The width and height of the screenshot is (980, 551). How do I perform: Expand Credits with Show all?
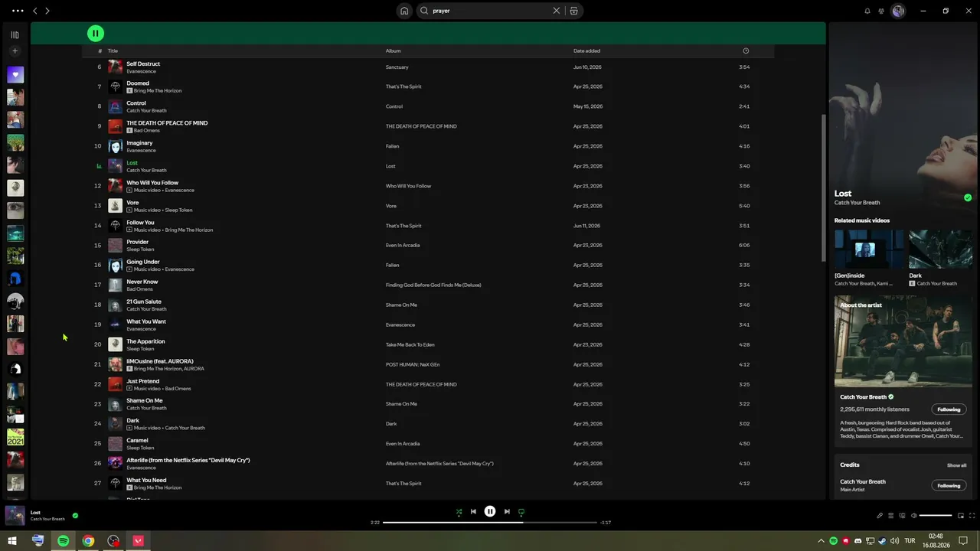956,465
